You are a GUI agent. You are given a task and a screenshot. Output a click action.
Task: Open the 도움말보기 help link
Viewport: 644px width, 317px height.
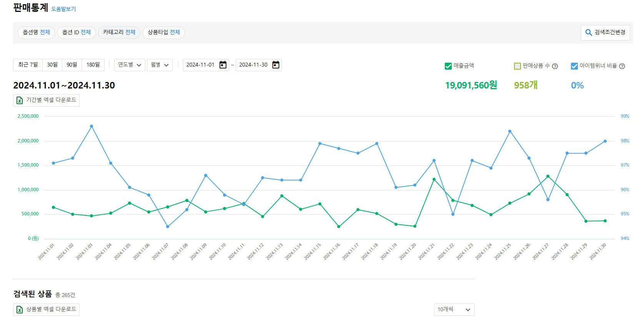tap(63, 9)
